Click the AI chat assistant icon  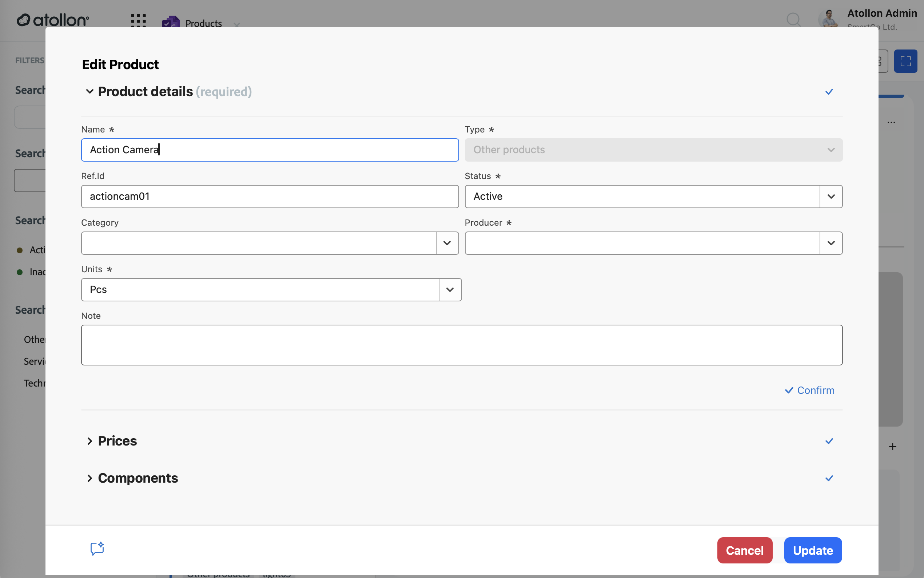pos(97,549)
